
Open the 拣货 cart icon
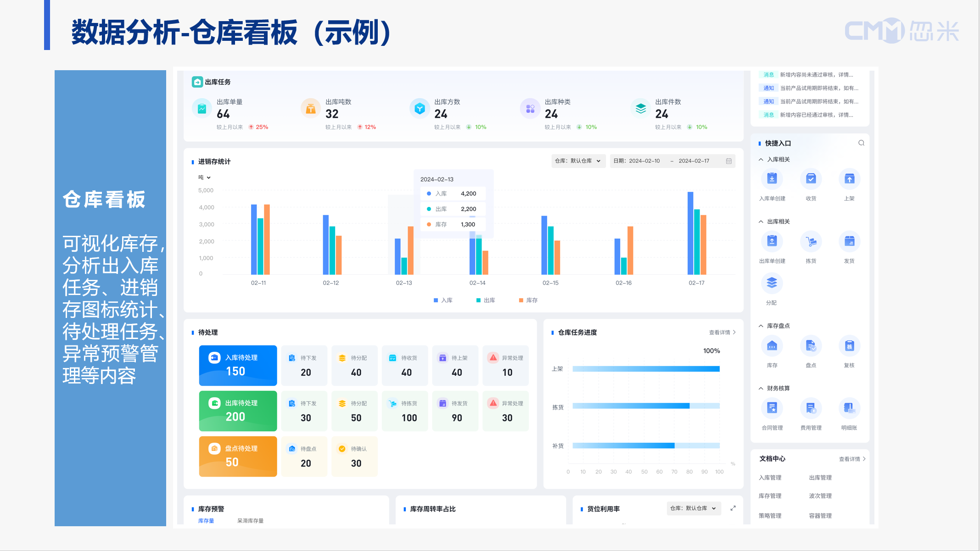(811, 241)
